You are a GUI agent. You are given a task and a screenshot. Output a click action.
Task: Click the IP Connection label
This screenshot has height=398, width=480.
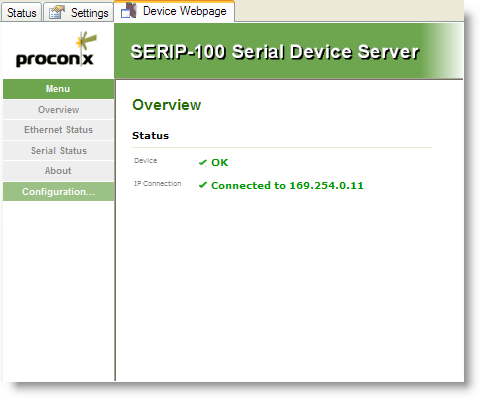158,184
